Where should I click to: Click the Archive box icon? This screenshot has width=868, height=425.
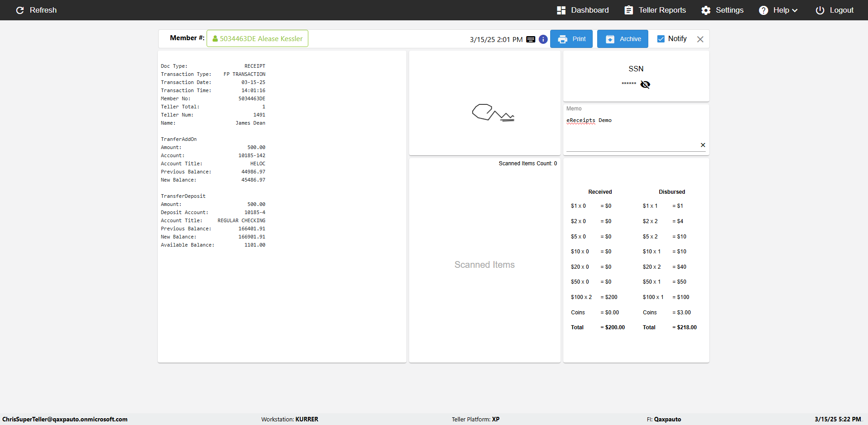610,39
